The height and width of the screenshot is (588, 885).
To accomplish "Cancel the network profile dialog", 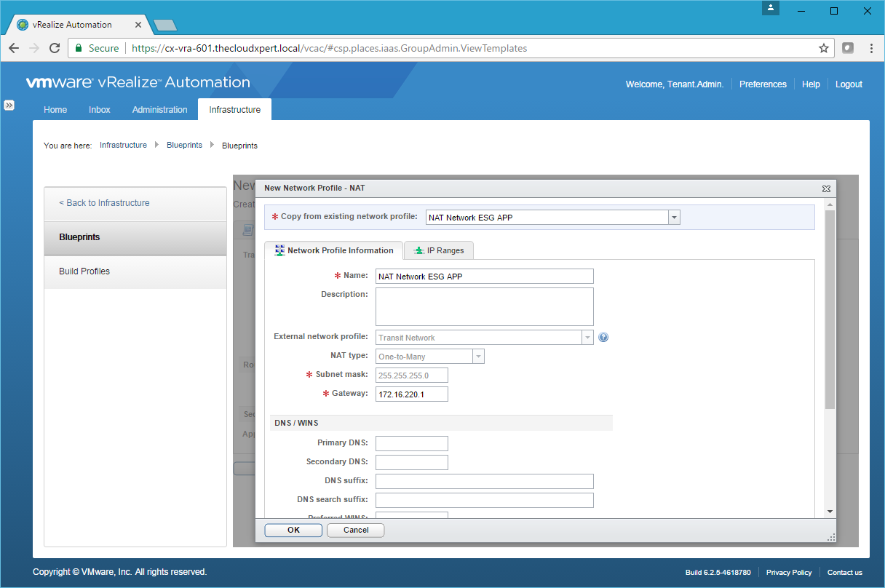I will click(x=356, y=530).
